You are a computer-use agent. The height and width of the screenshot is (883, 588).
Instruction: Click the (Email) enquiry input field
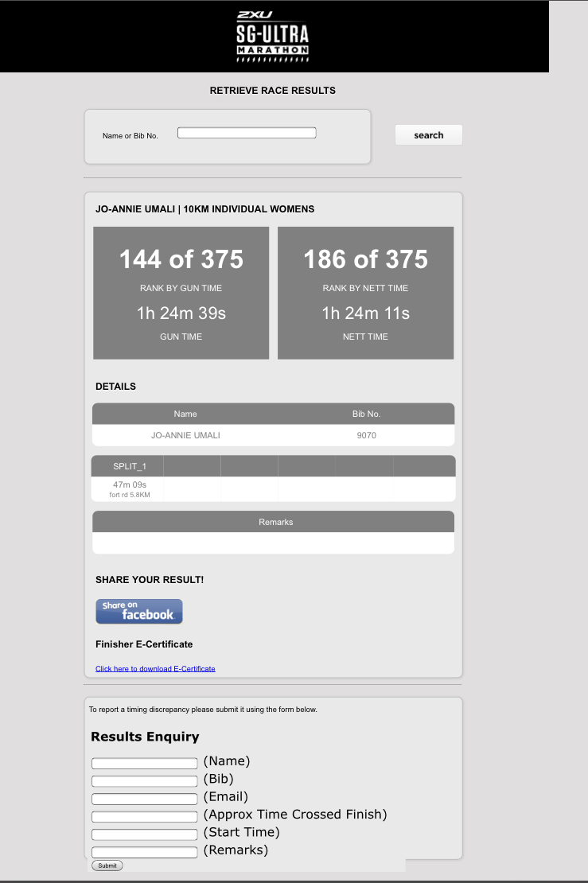click(144, 799)
